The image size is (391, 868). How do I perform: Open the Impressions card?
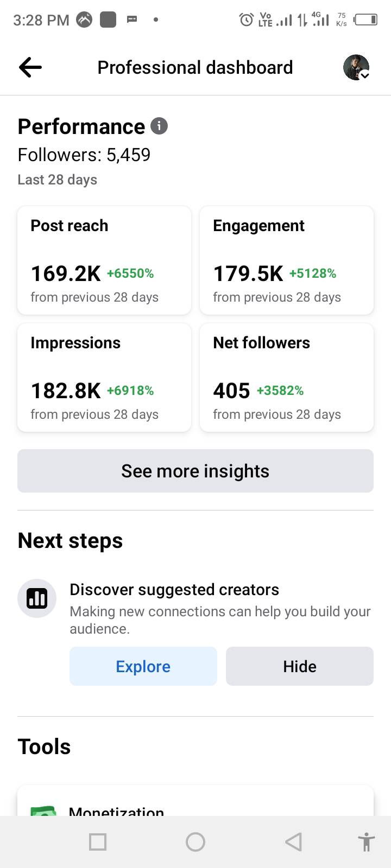[104, 378]
